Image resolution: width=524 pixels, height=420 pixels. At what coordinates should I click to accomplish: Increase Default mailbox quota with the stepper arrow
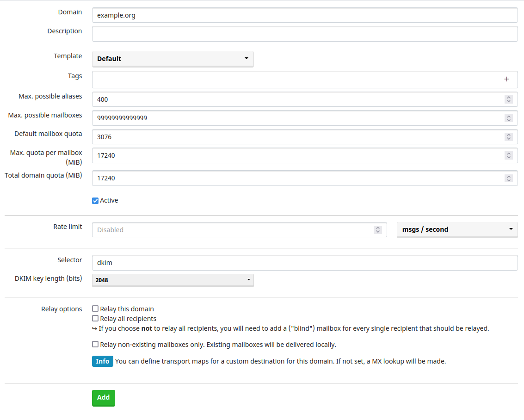point(509,135)
